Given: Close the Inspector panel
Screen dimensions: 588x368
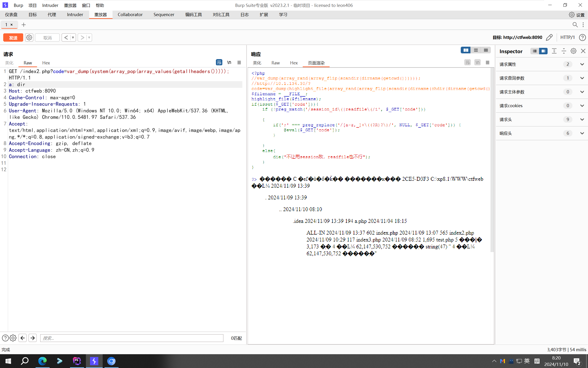Looking at the screenshot, I should 583,51.
